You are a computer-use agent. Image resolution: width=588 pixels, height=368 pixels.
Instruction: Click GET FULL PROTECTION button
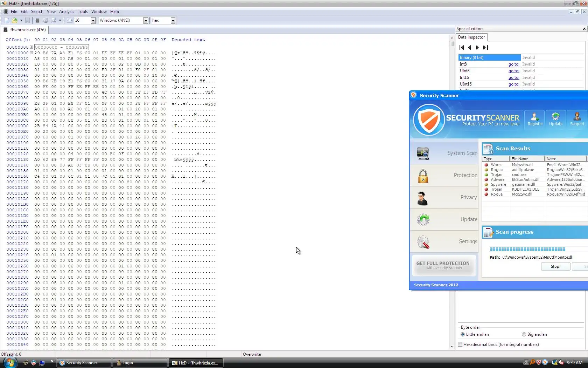click(x=443, y=265)
